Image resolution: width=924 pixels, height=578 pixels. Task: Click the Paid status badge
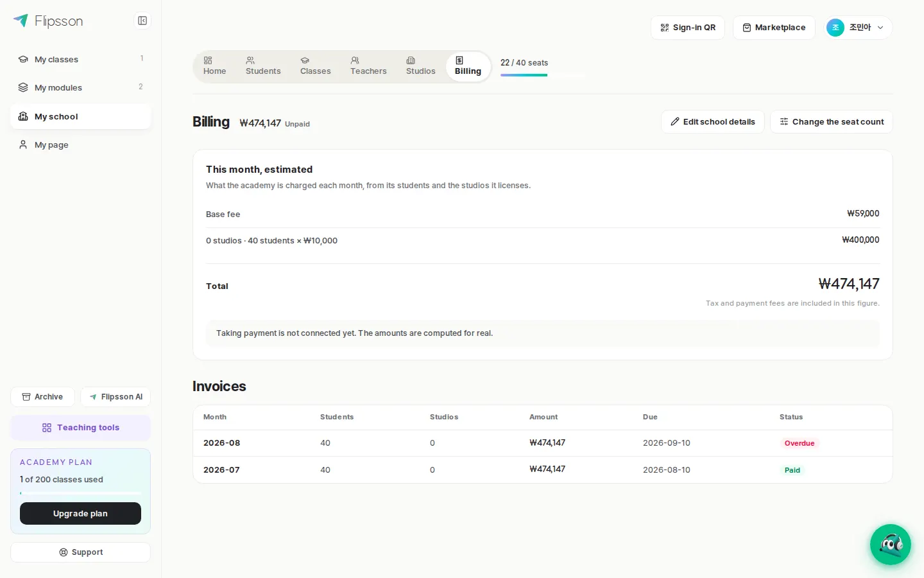click(x=792, y=470)
